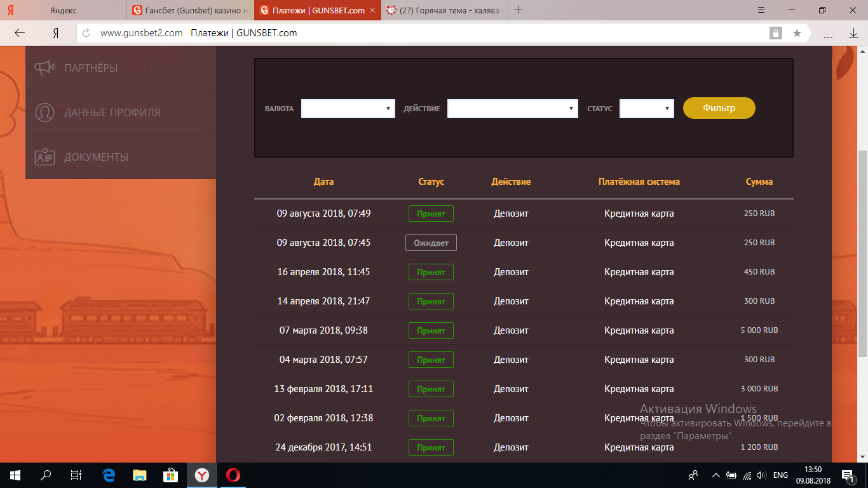Bookmark this page with the star icon
Viewport: 868px width, 488px height.
797,33
